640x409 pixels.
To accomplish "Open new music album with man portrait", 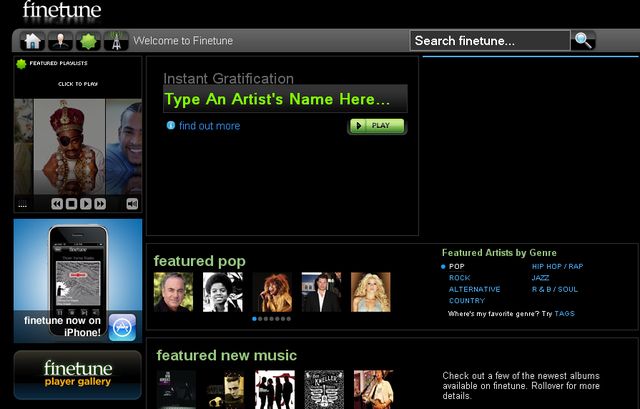I will 225,389.
